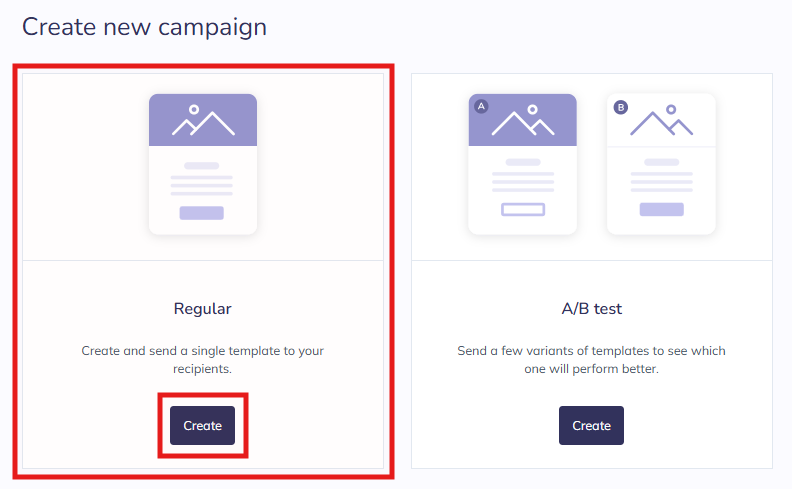Click the "Create new campaign" heading

(x=144, y=27)
